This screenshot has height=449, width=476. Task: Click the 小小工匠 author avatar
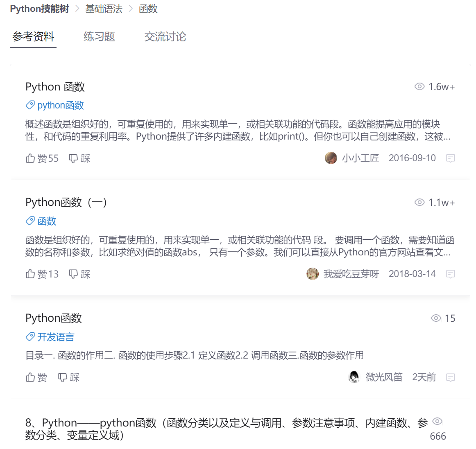click(x=331, y=158)
